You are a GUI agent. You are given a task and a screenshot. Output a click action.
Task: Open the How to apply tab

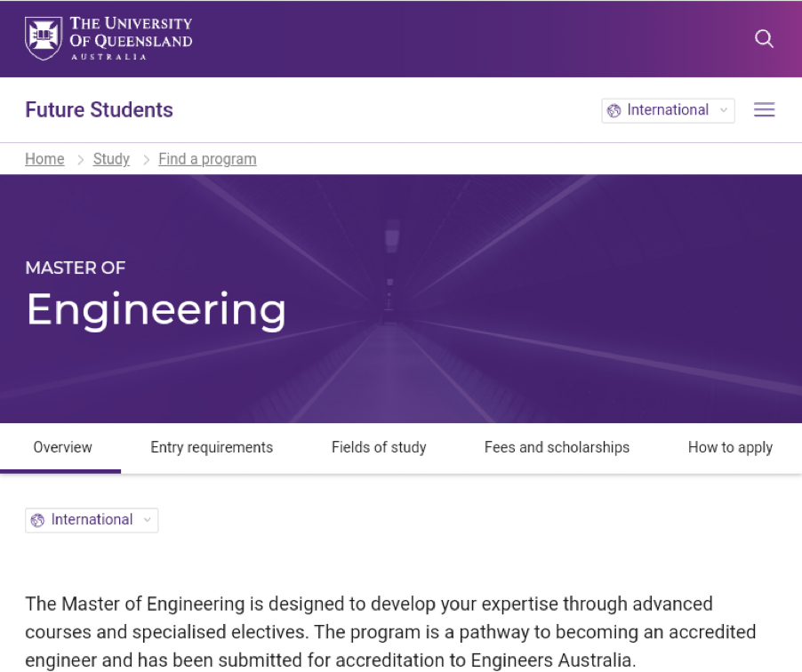tap(730, 447)
